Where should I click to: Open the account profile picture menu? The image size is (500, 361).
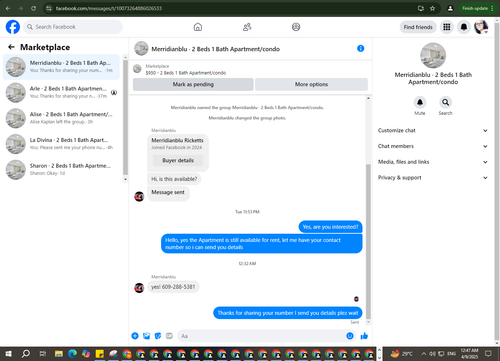click(x=481, y=27)
